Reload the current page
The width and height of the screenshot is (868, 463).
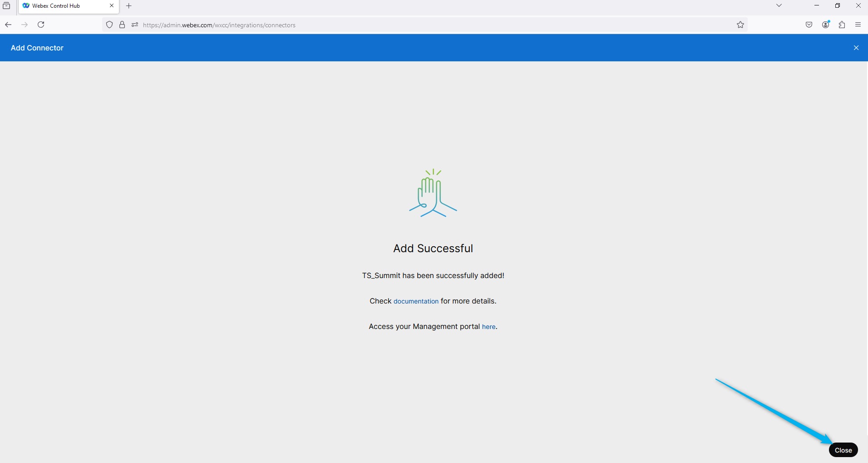pos(41,25)
